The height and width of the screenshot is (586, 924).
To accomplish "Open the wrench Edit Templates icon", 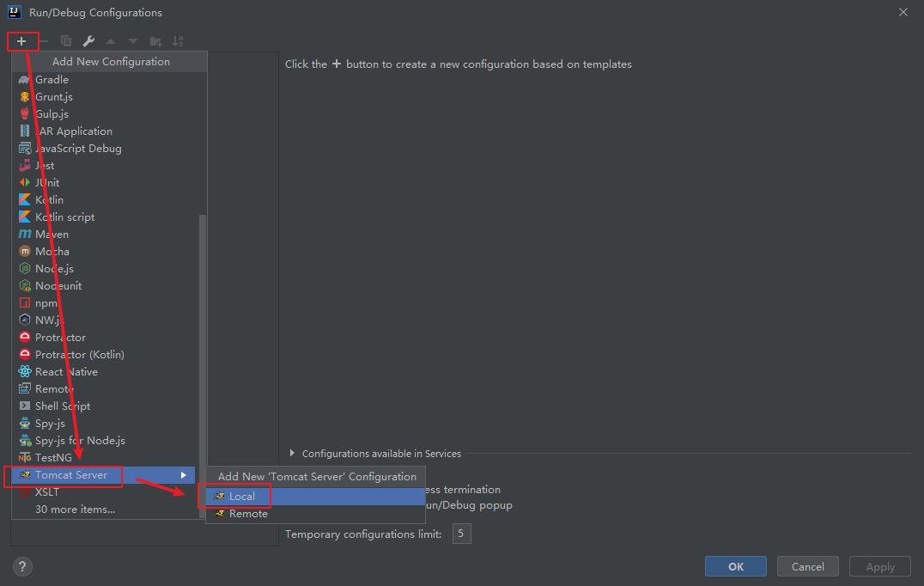I will click(88, 41).
